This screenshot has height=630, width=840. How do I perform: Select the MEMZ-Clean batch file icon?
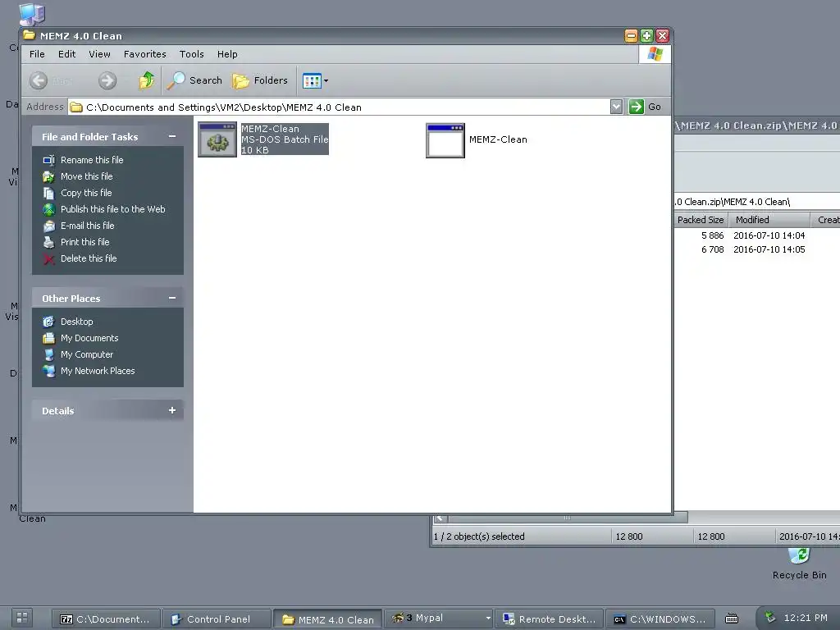tap(217, 139)
